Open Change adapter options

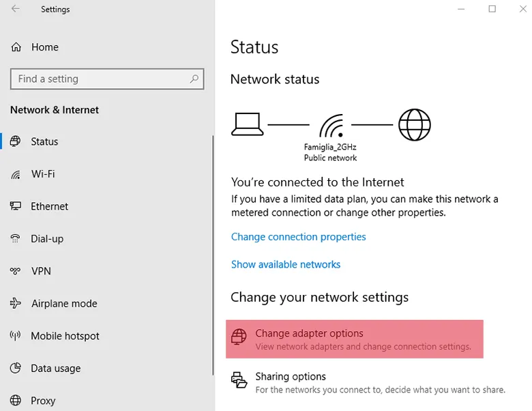click(x=309, y=334)
